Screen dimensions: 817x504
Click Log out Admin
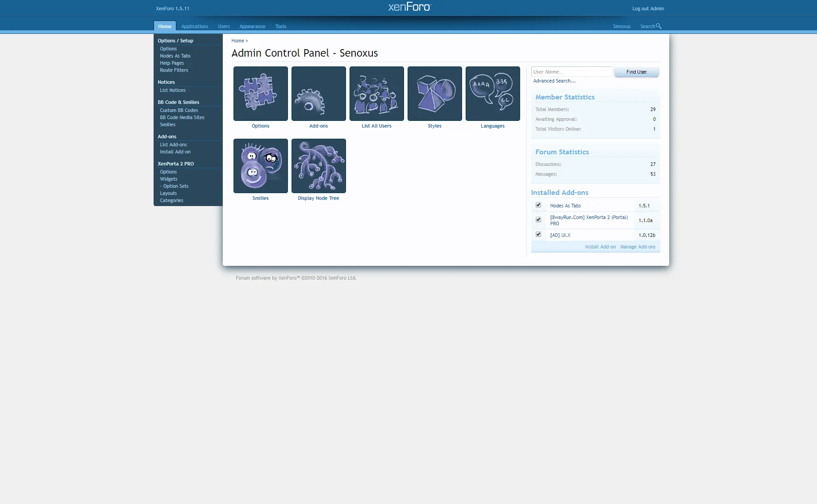pos(648,8)
